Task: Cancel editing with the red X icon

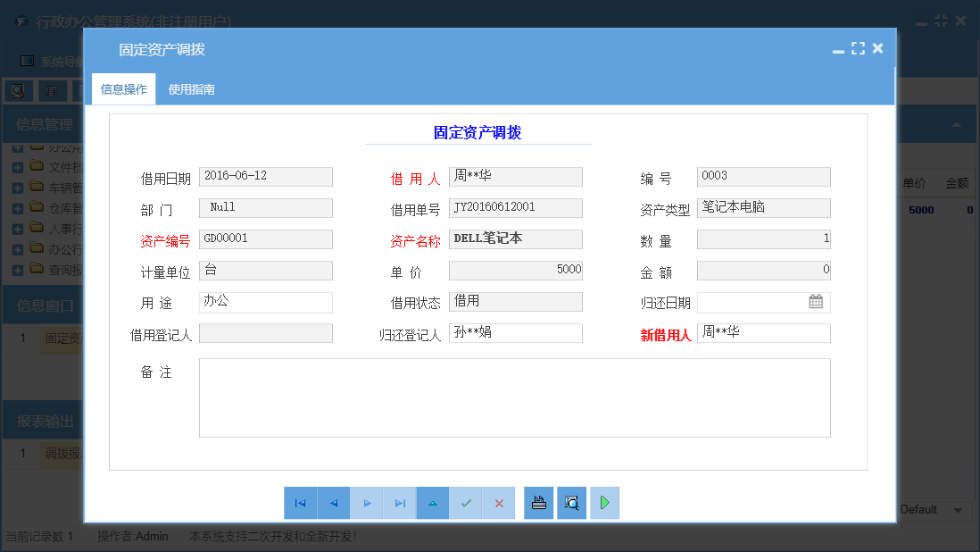Action: point(499,503)
